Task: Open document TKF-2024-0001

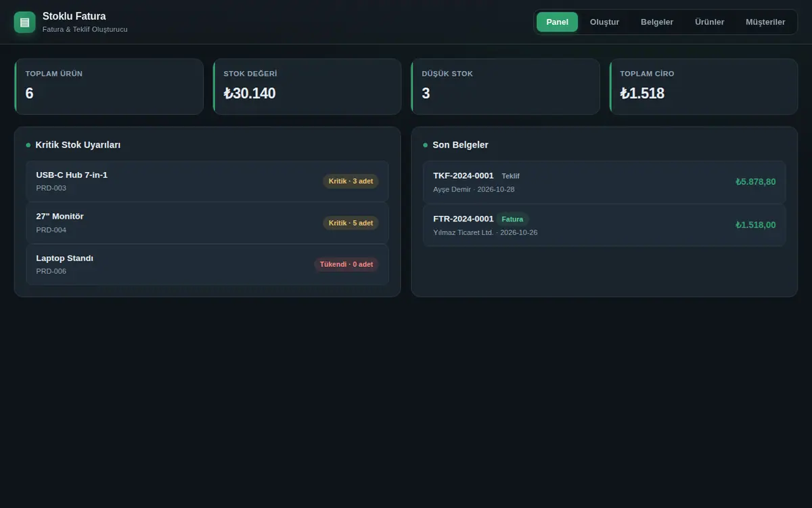Action: pos(604,182)
